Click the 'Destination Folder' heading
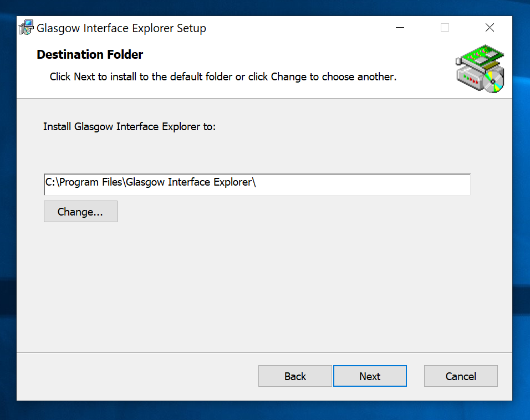The height and width of the screenshot is (420, 530). click(90, 54)
